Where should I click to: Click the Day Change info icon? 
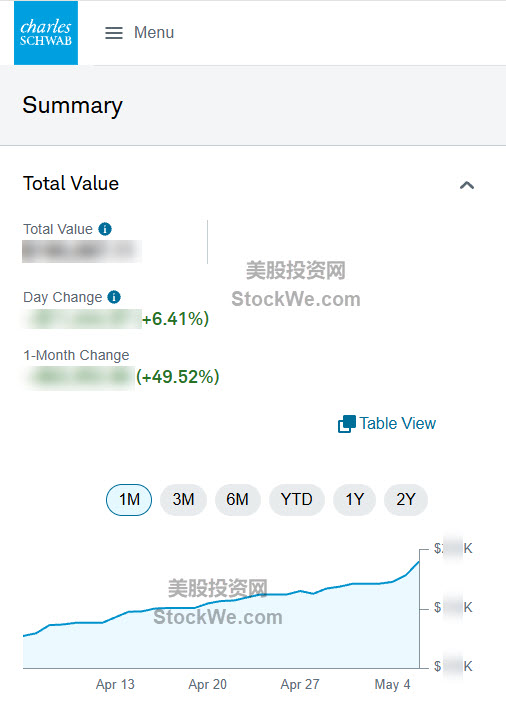(114, 297)
